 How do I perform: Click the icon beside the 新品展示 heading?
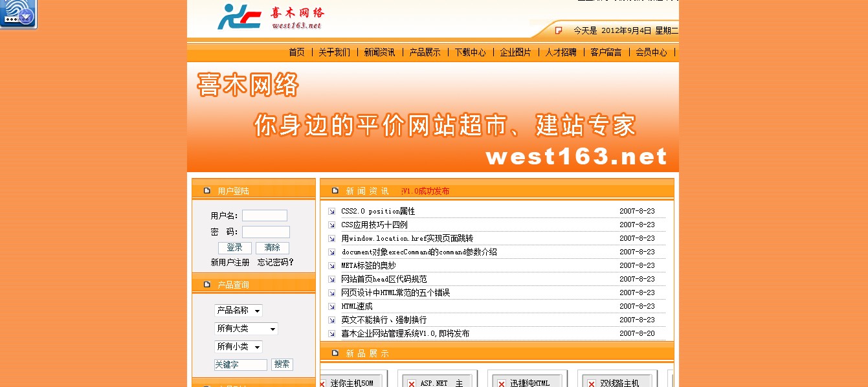pos(335,353)
